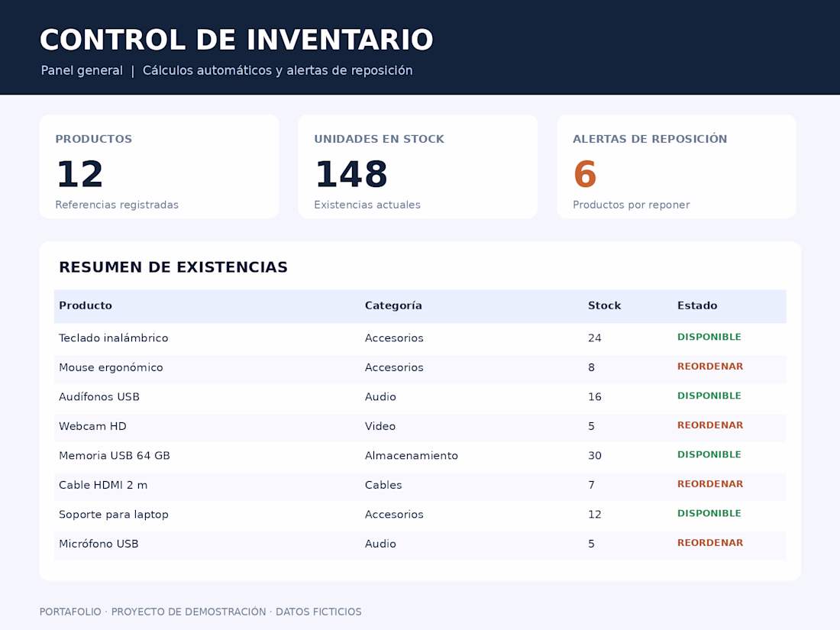Select the "Teclado inalámbrico" product name
840x630 pixels.
(114, 338)
